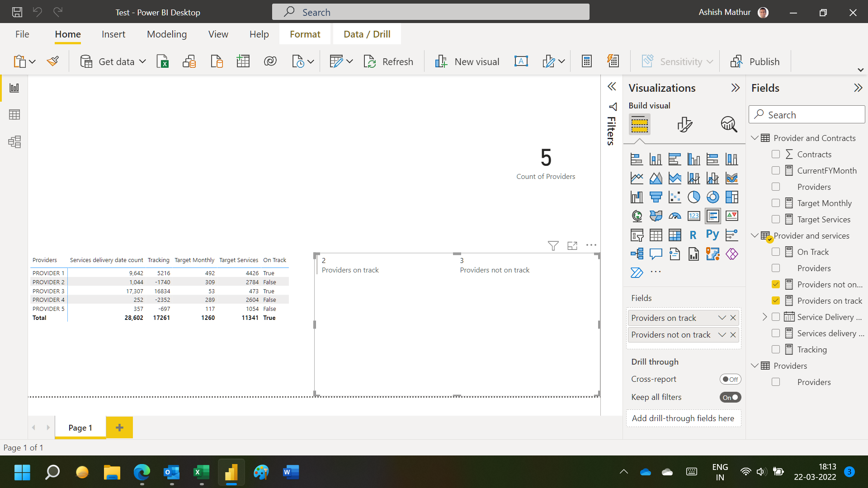
Task: Click the Focus mode icon on visual
Action: click(572, 245)
